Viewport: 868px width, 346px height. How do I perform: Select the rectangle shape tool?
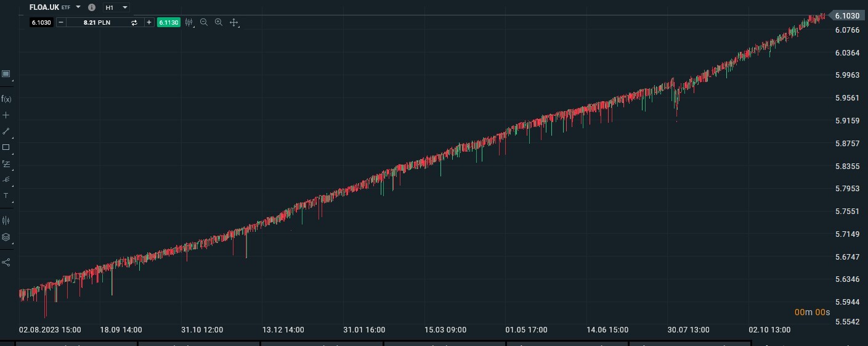[x=6, y=147]
